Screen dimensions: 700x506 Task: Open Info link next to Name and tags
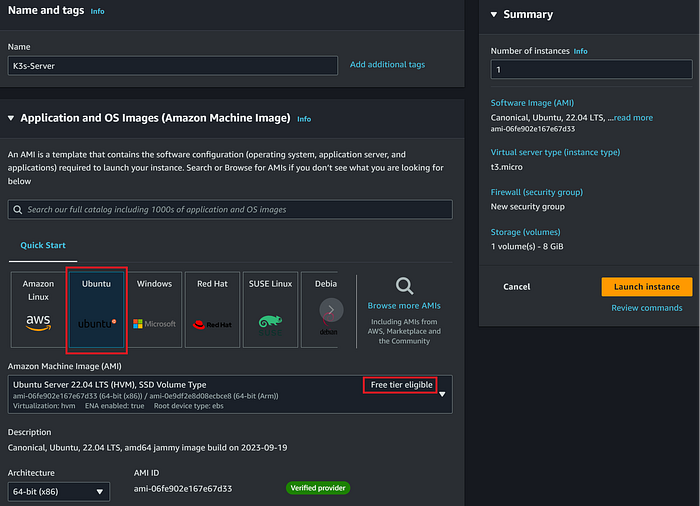point(97,11)
